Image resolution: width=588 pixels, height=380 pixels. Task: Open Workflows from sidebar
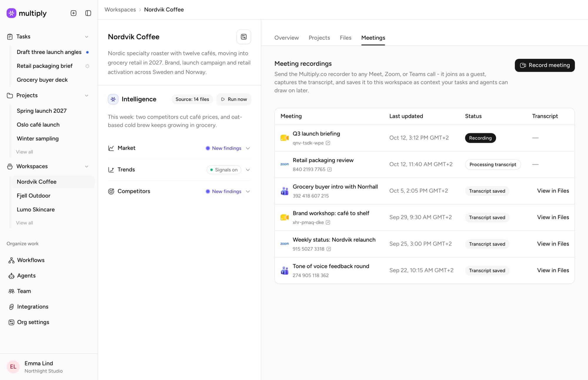[26, 260]
